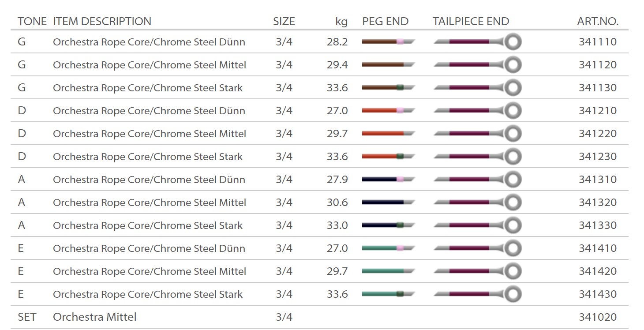
Task: Select the peg end image of D Mittel string
Action: [x=388, y=134]
